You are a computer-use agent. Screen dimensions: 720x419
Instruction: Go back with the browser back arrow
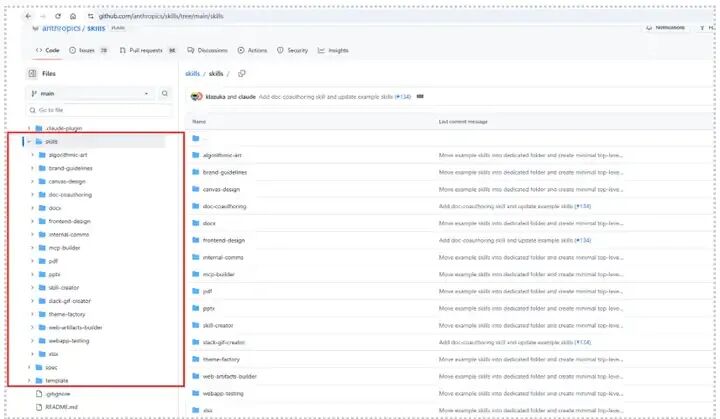[x=28, y=16]
